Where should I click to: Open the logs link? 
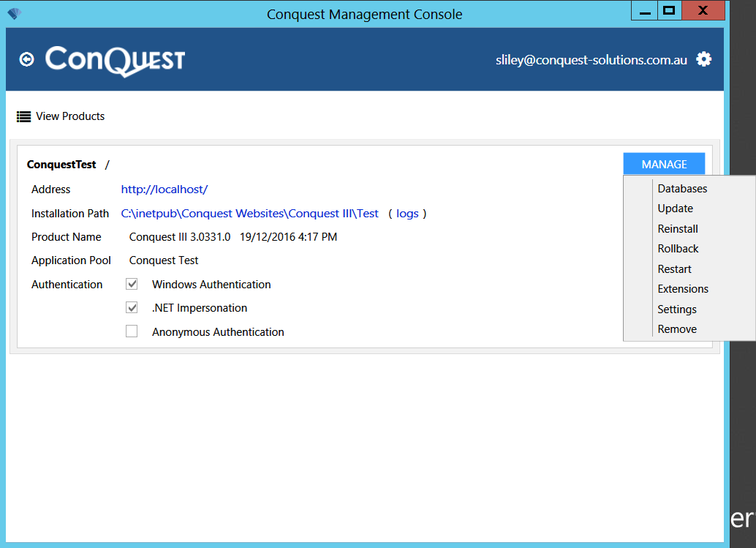click(407, 214)
